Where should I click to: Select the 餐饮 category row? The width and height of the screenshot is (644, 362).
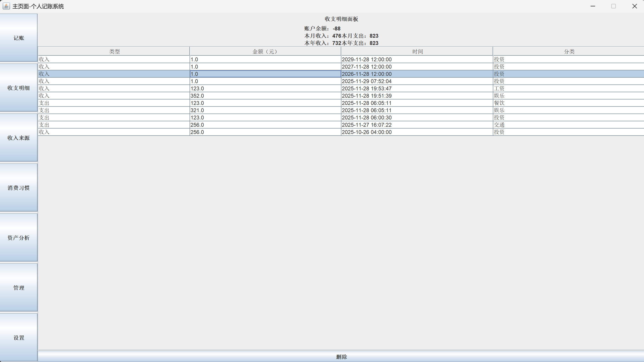pyautogui.click(x=499, y=103)
